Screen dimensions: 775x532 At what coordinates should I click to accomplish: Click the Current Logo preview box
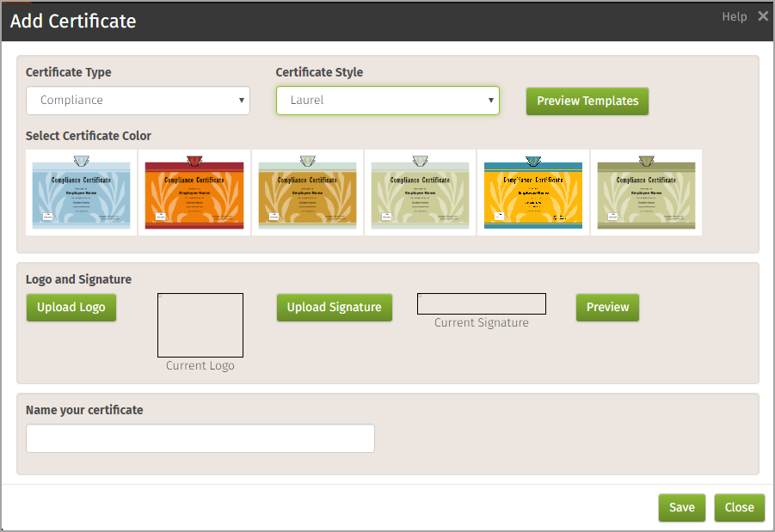click(x=200, y=326)
